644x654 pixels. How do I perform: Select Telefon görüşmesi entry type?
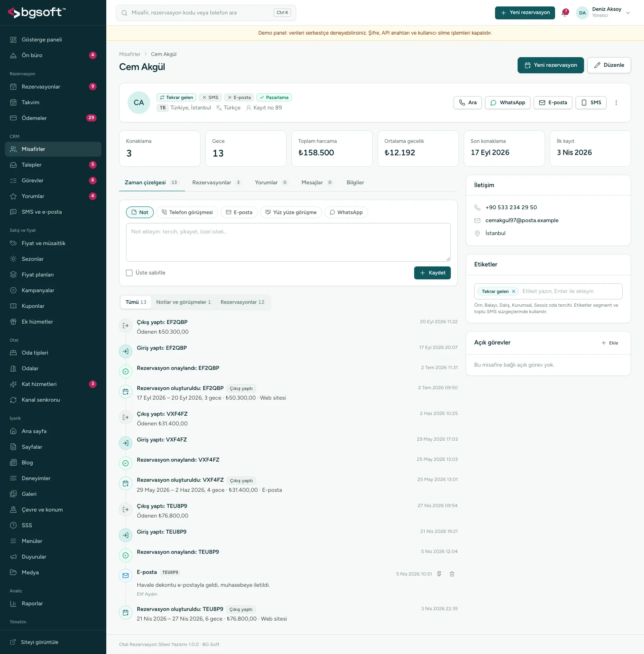187,212
